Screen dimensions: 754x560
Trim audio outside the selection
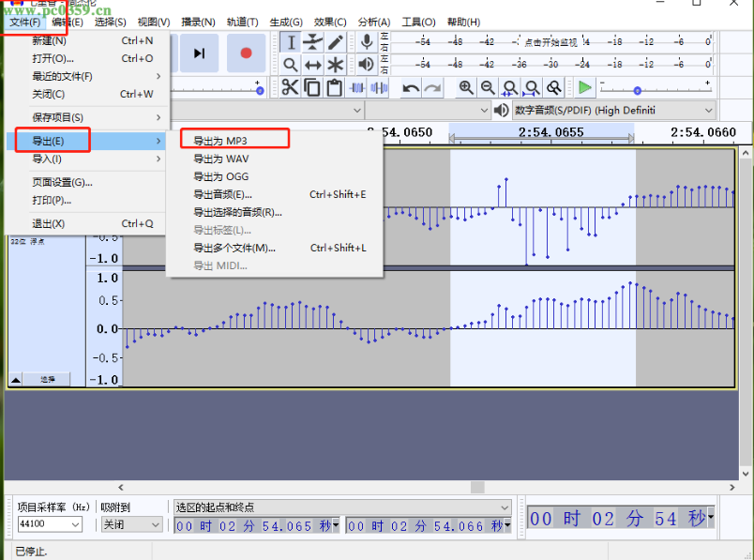click(356, 88)
